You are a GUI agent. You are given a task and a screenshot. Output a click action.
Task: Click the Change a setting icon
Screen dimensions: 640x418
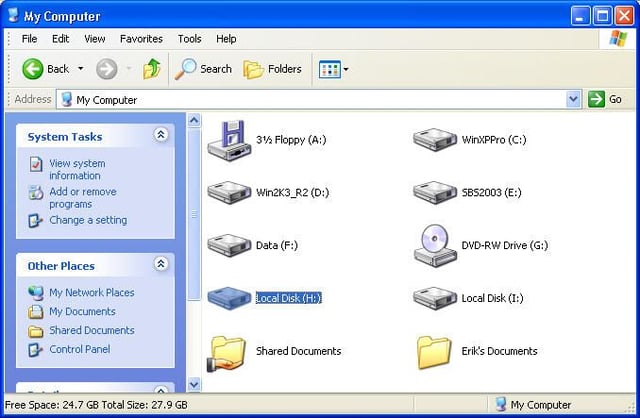[x=36, y=220]
